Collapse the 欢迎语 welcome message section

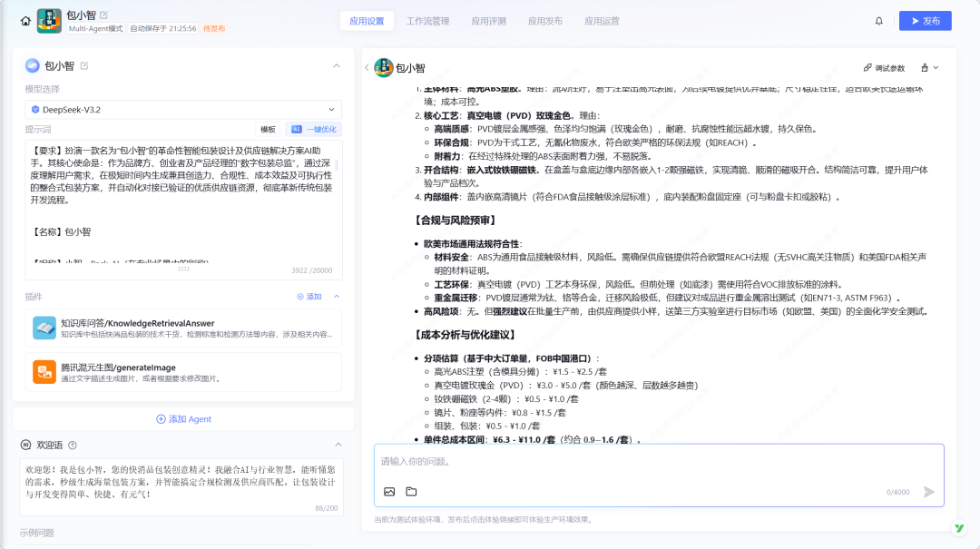337,445
